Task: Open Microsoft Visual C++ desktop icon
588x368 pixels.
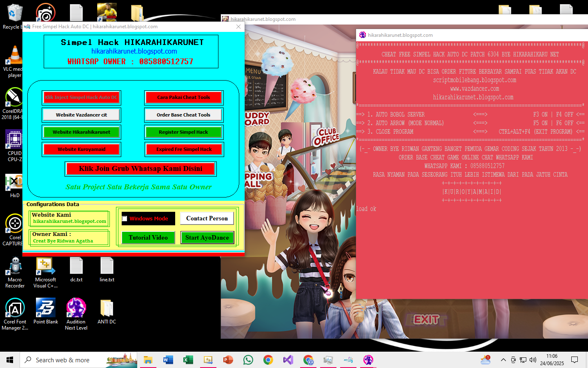Action: [46, 272]
